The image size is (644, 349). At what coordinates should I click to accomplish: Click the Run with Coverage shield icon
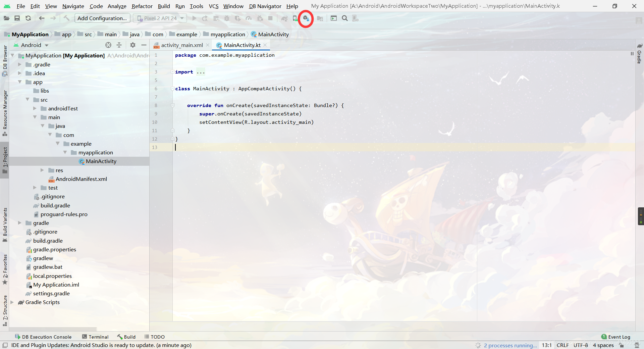point(238,18)
